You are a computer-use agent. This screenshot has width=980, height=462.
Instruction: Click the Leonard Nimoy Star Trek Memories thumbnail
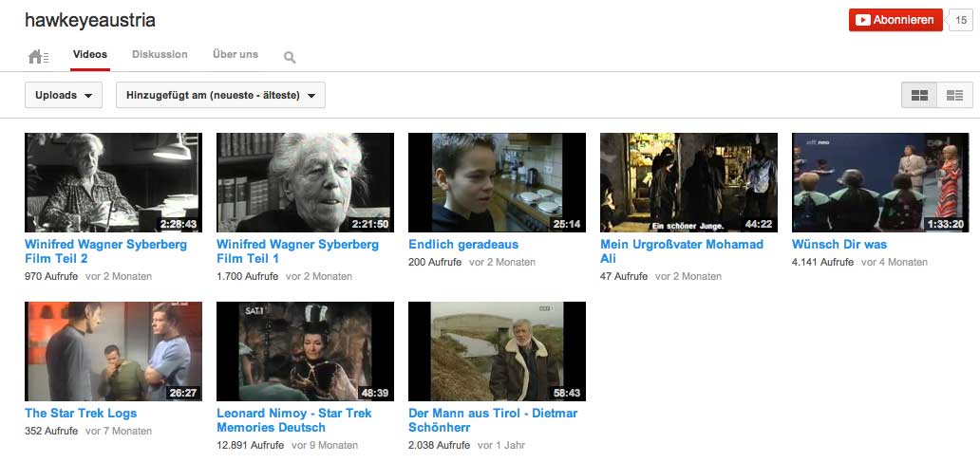coord(305,351)
